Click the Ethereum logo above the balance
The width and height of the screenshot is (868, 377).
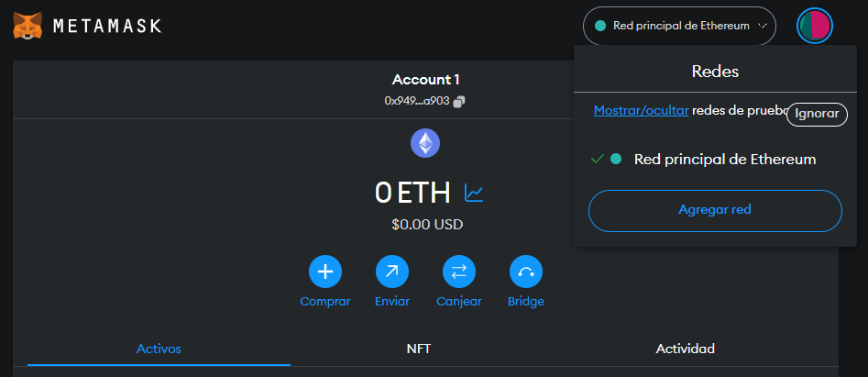[x=424, y=142]
